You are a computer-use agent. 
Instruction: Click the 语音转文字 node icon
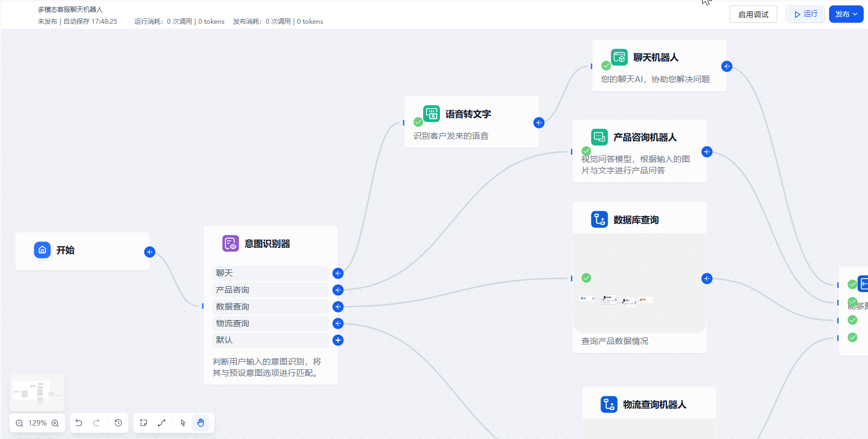431,114
